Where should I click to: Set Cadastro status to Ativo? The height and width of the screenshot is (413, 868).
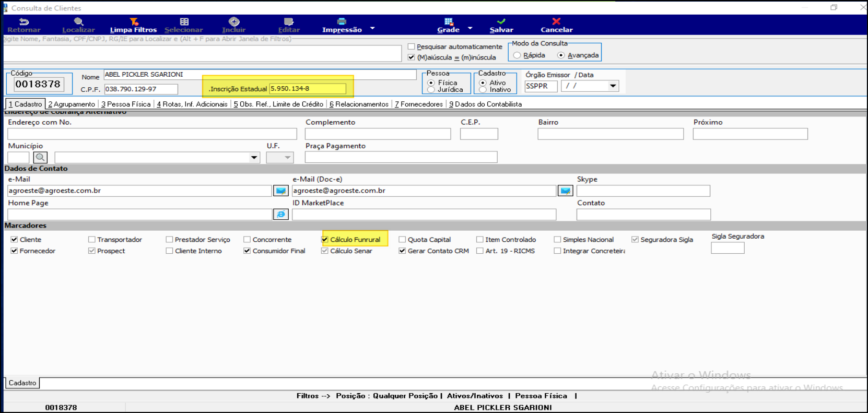coord(483,82)
